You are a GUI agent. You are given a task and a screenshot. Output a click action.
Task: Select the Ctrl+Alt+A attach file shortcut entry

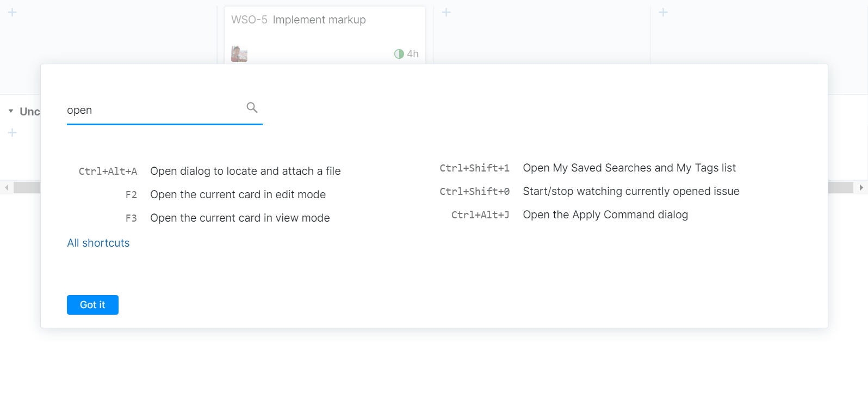245,171
